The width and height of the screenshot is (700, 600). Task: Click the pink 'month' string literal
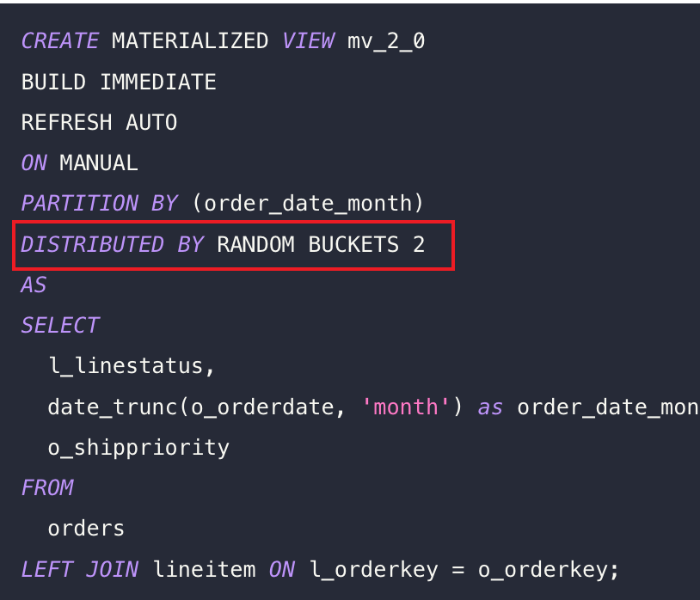point(406,407)
